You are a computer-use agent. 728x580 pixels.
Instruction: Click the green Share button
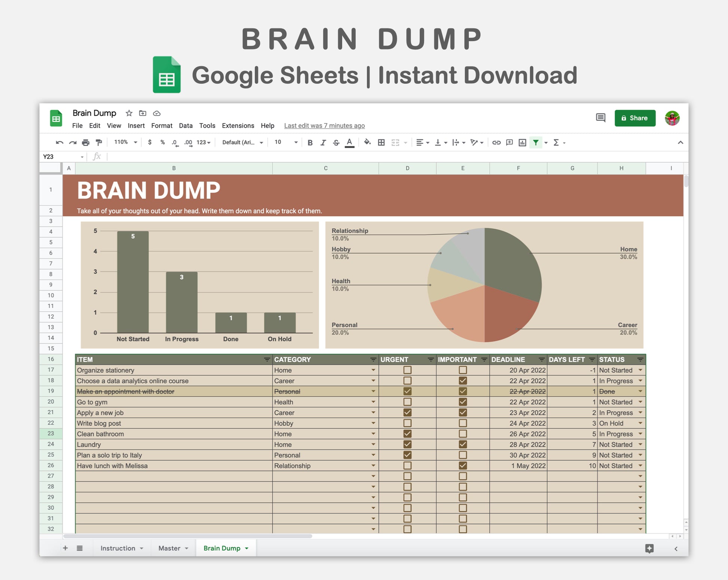(634, 118)
